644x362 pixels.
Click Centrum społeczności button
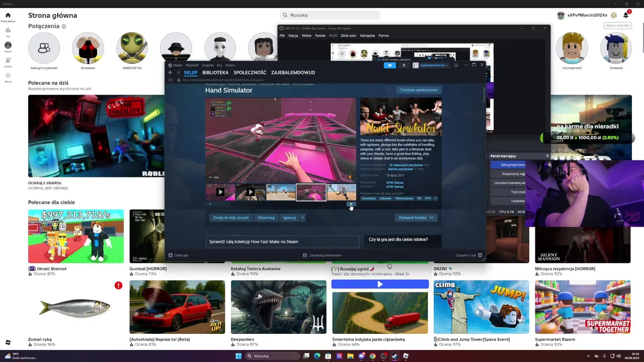(x=419, y=90)
